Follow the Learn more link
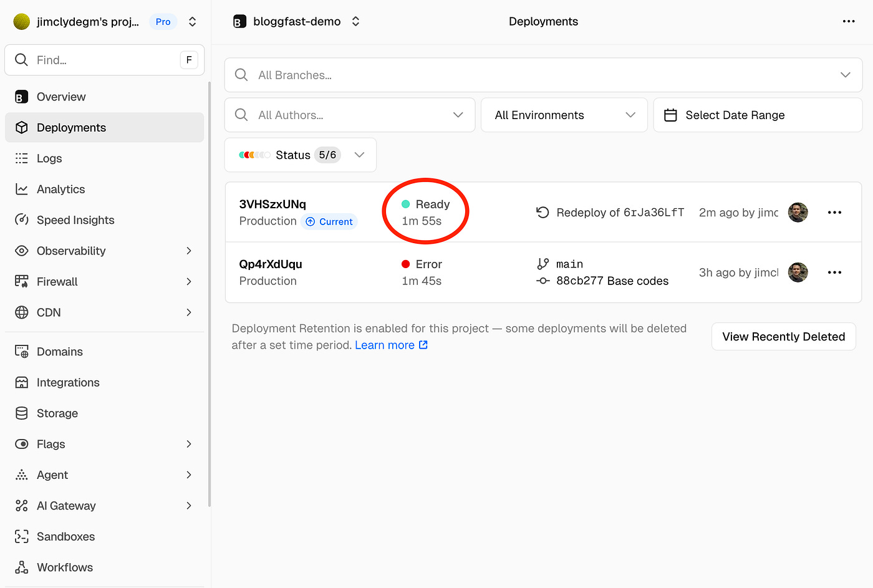Viewport: 873px width, 588px height. [391, 345]
